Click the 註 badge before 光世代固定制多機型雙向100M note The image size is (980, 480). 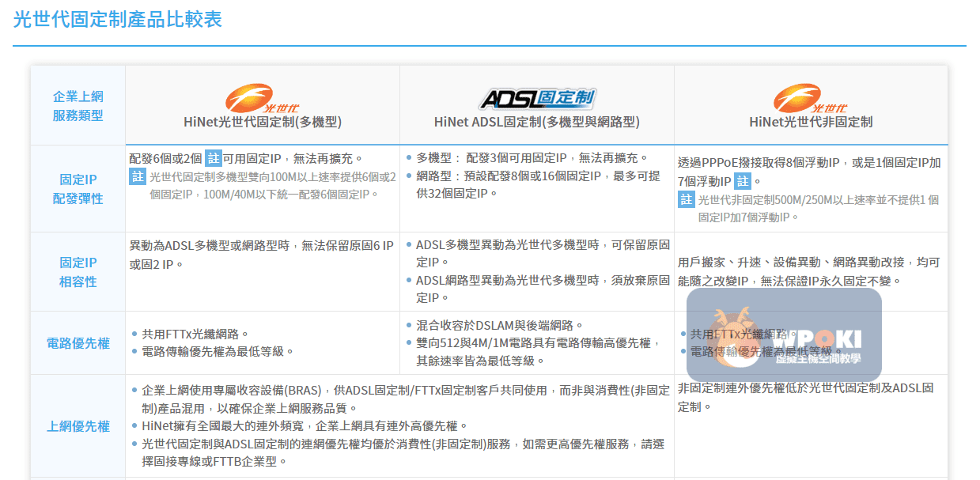click(x=138, y=176)
